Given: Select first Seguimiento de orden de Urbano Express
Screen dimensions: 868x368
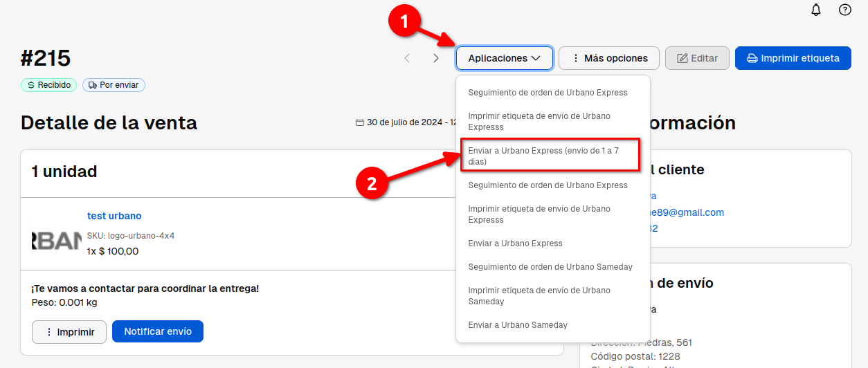Looking at the screenshot, I should coord(548,93).
